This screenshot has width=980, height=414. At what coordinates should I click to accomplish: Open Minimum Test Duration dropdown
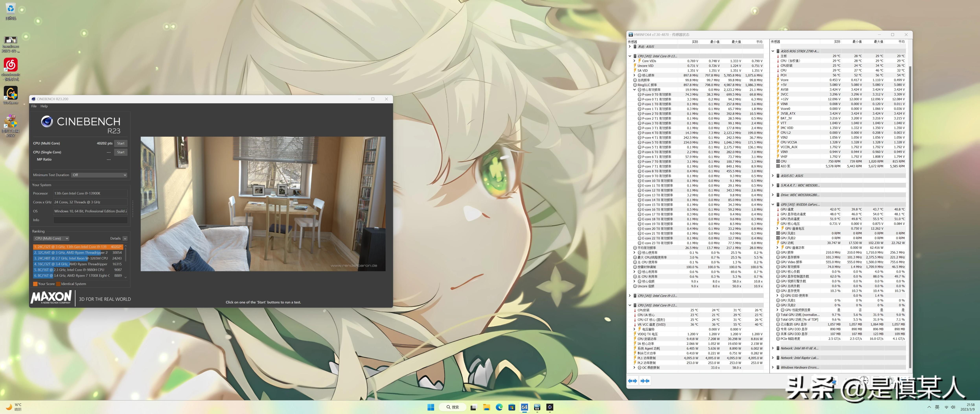[99, 175]
